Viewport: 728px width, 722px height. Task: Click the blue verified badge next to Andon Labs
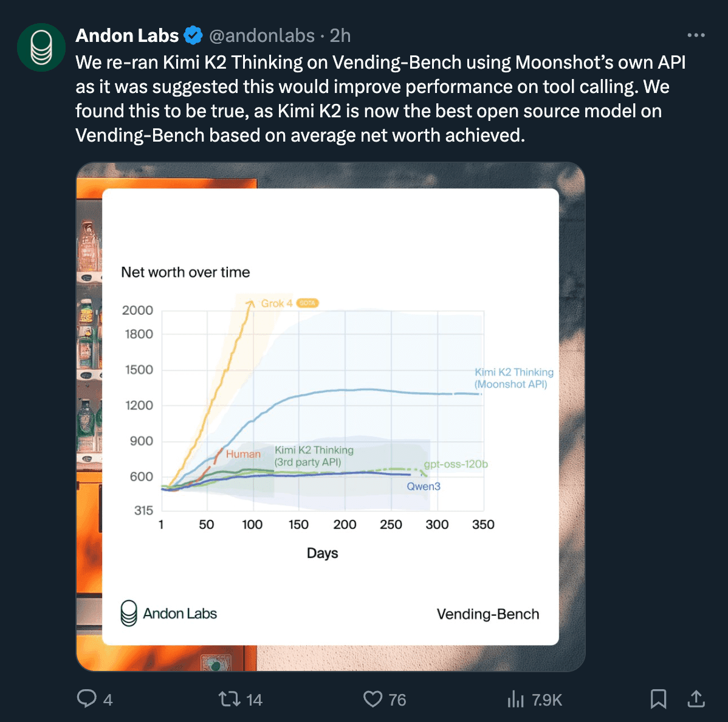(193, 35)
